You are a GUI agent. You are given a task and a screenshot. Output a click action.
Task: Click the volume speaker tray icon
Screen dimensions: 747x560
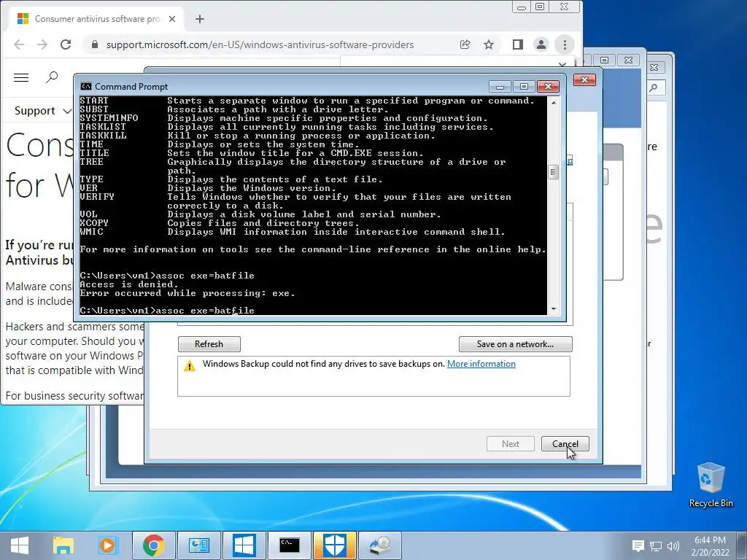673,545
